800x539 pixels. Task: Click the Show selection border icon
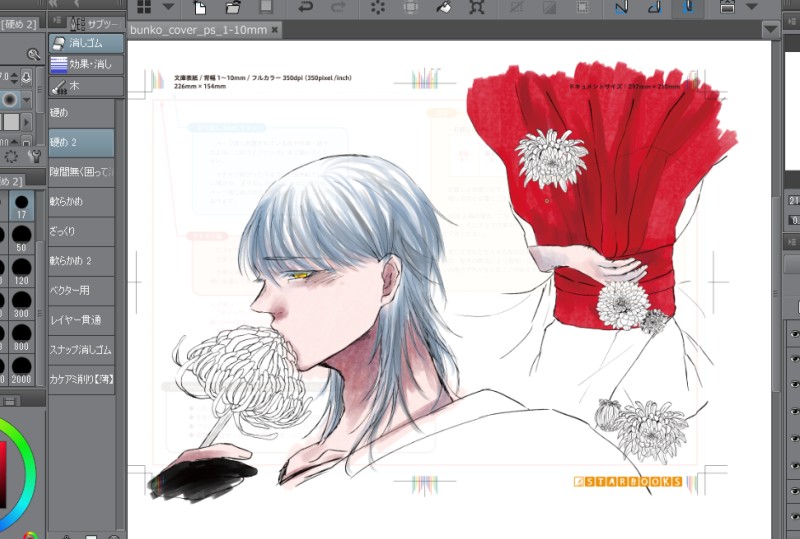click(x=582, y=7)
